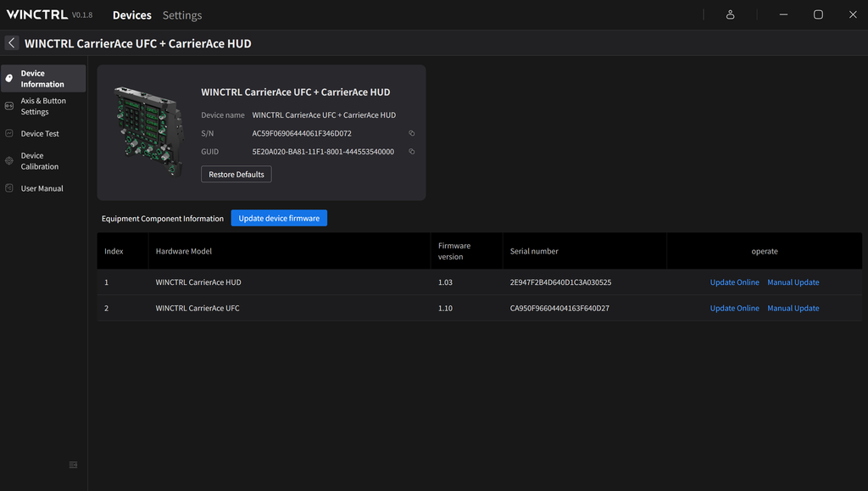Viewport: 868px width, 491px height.
Task: Click version label V0.1.8
Action: click(x=82, y=15)
